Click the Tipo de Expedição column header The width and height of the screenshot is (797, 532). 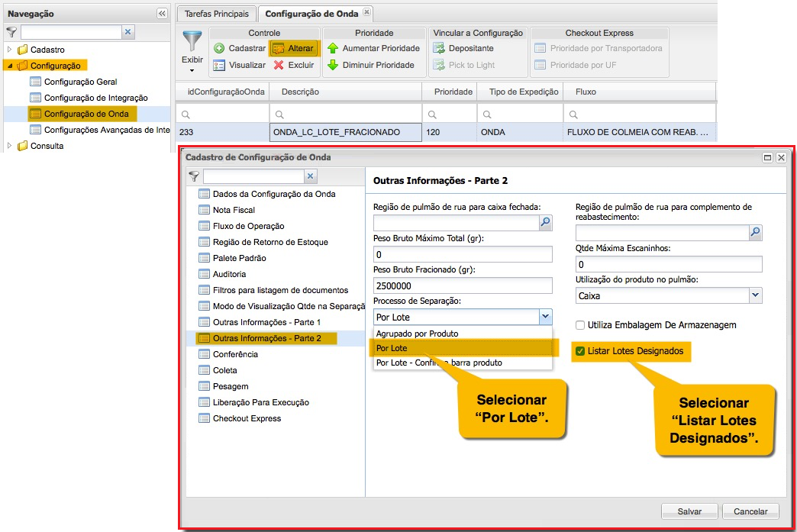520,92
